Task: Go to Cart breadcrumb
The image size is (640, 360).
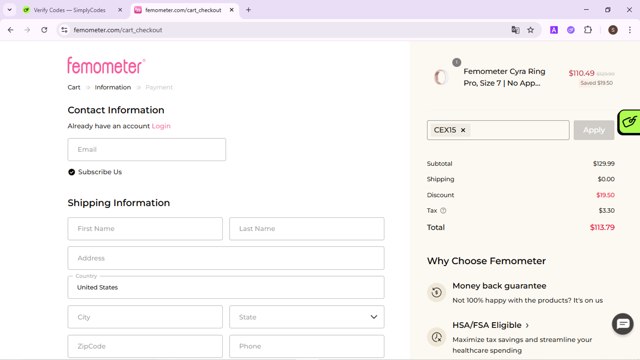Action: tap(74, 87)
